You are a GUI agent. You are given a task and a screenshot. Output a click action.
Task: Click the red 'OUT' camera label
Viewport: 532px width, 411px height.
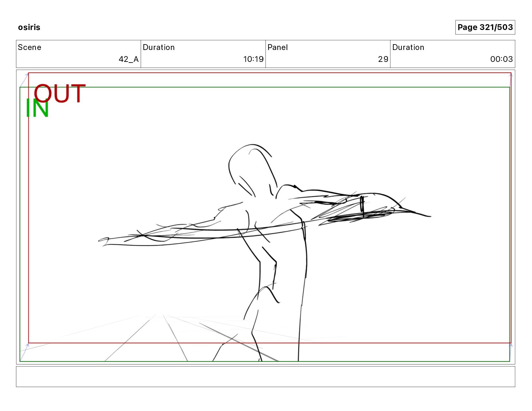60,93
